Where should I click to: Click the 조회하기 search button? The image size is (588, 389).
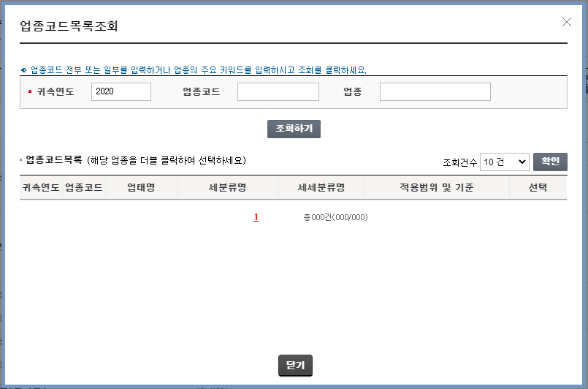point(294,129)
